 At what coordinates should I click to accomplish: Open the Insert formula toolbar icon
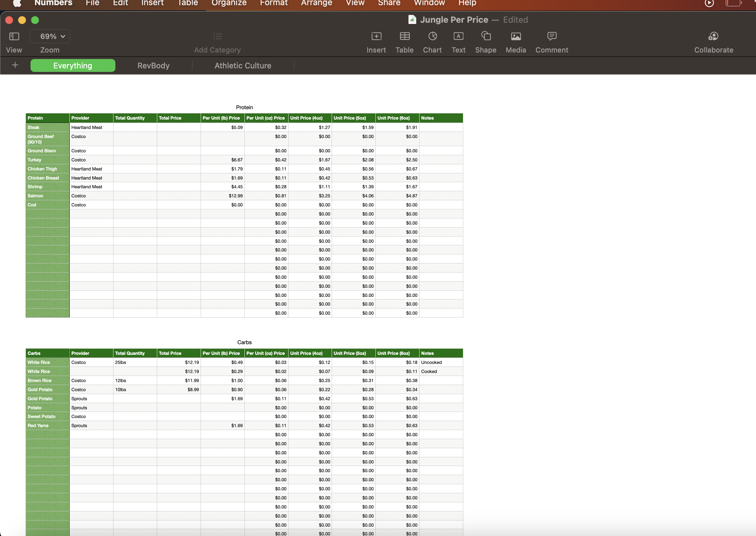pyautogui.click(x=376, y=36)
